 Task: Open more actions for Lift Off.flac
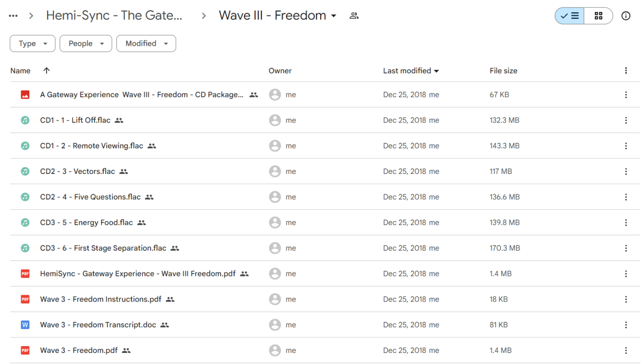626,120
